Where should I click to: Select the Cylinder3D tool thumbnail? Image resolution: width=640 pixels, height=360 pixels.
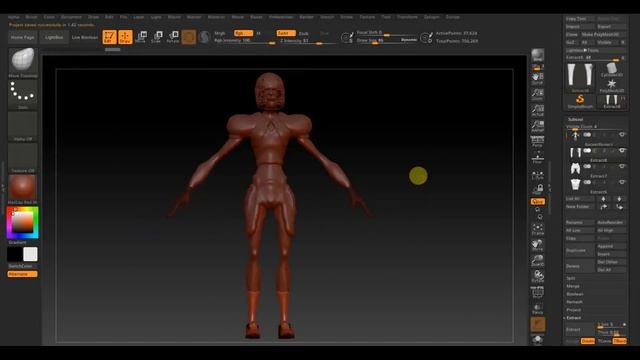click(611, 70)
